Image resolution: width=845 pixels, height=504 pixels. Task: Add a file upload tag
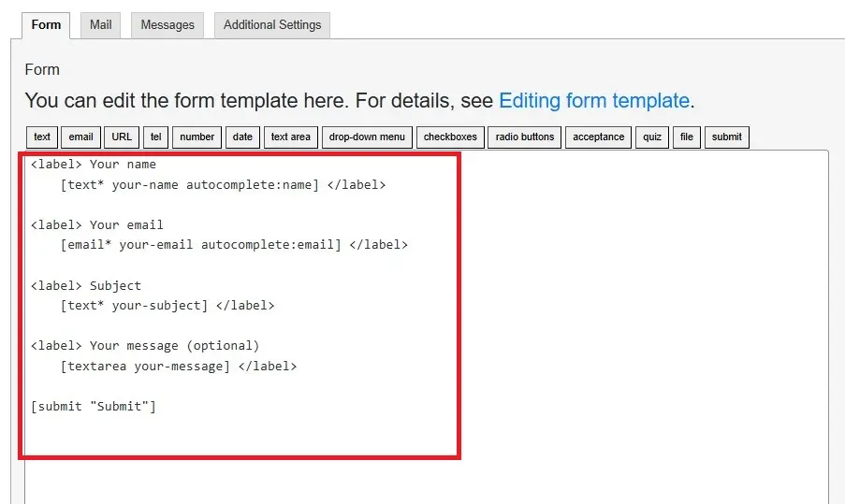(x=687, y=137)
